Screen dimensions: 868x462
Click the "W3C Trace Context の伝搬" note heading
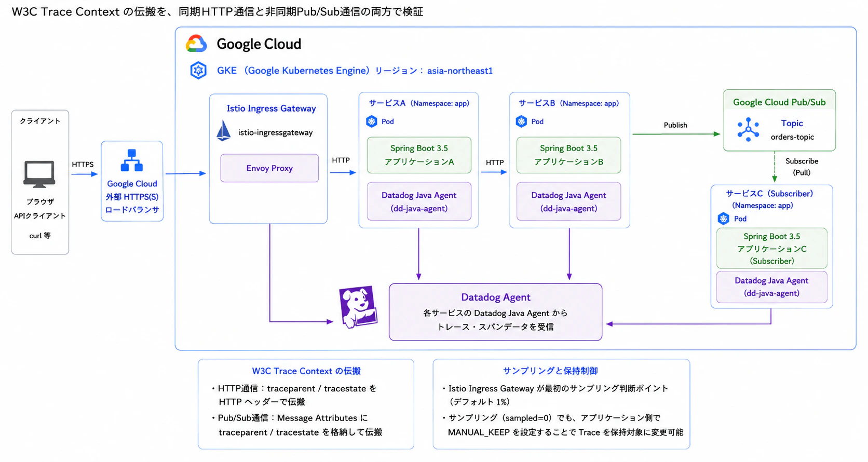pyautogui.click(x=306, y=371)
